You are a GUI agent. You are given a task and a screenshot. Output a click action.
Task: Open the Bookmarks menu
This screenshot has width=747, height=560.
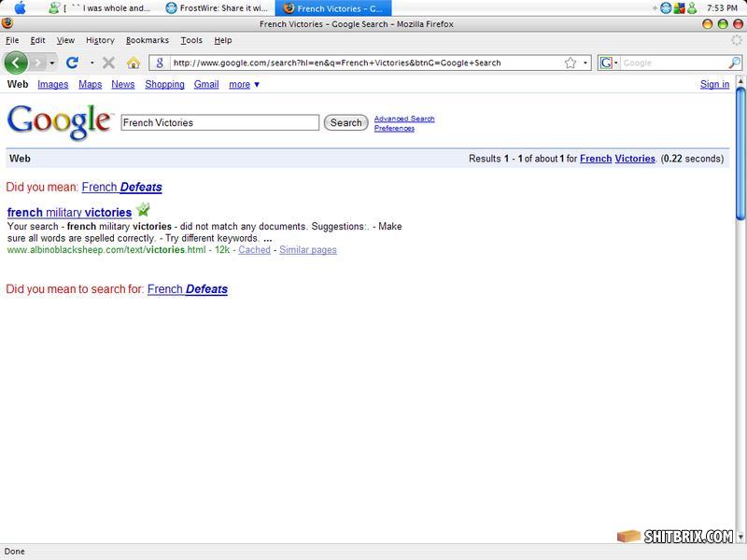148,40
